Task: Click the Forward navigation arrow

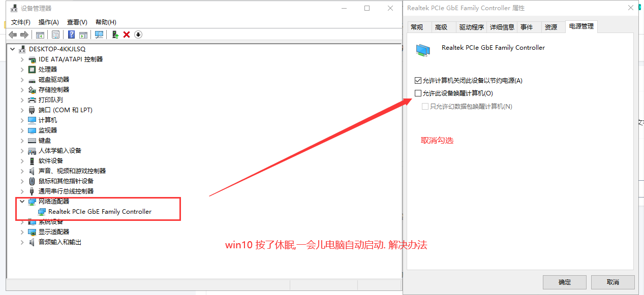Action: 23,34
